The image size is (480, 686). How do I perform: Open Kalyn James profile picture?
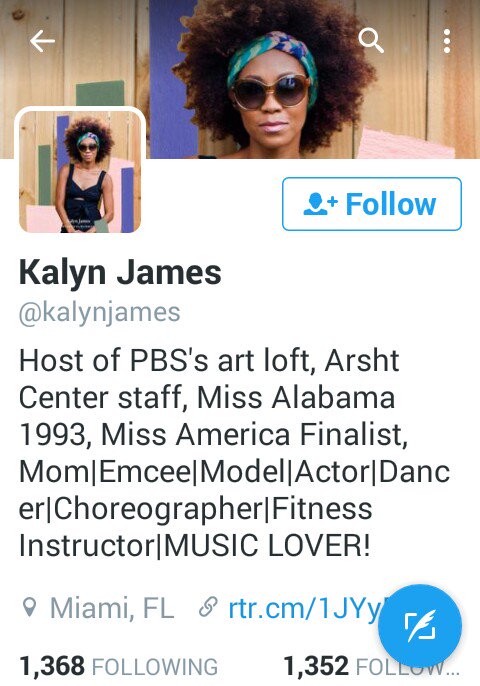tap(80, 171)
